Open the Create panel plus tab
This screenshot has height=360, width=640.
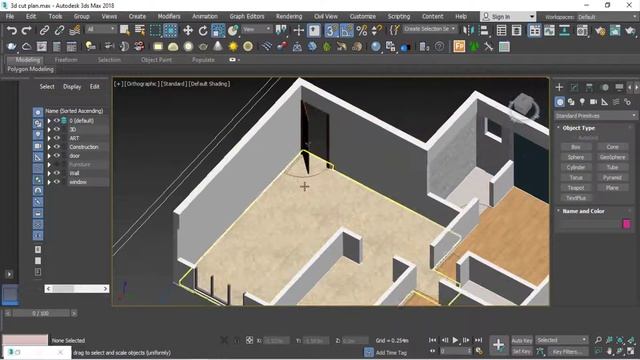click(559, 87)
